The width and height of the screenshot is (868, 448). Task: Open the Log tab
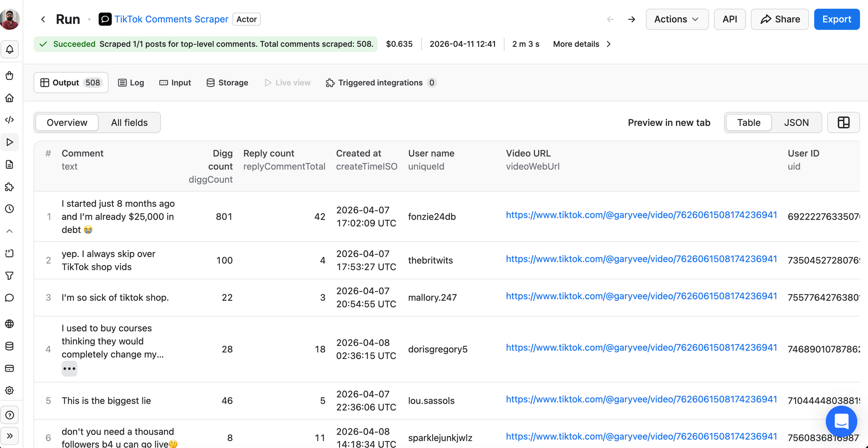click(x=131, y=82)
